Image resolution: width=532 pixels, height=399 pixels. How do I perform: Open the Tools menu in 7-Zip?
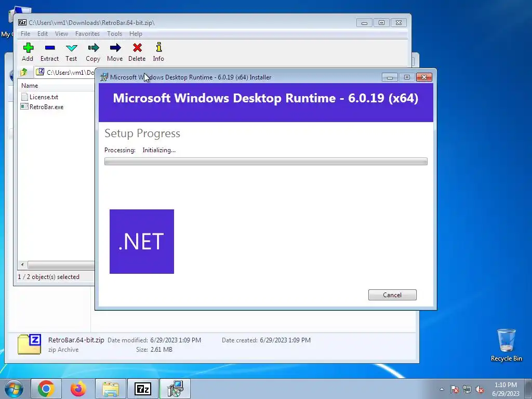pyautogui.click(x=114, y=34)
